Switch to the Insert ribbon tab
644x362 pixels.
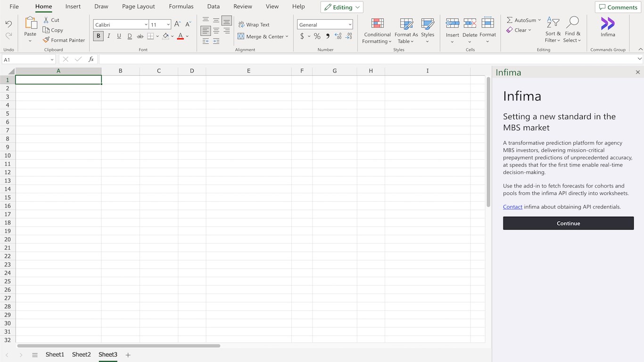pos(73,7)
